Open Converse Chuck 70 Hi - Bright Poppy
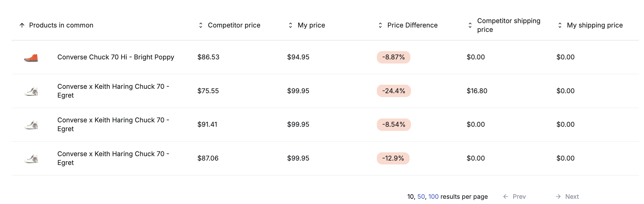The image size is (644, 204). coord(116,57)
